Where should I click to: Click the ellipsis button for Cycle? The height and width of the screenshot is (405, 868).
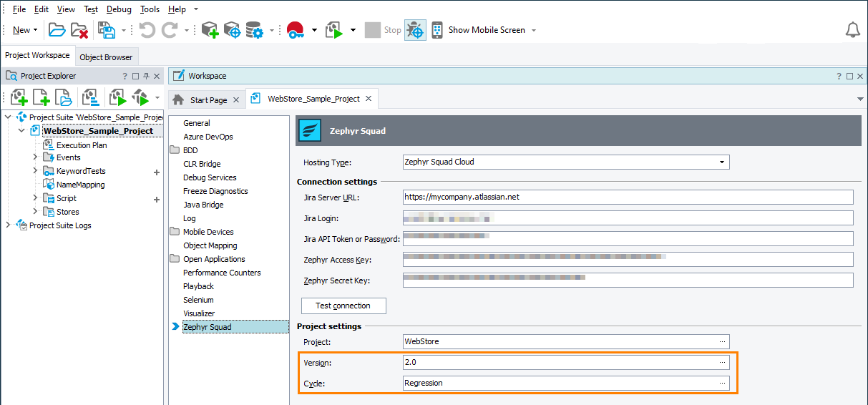point(722,384)
